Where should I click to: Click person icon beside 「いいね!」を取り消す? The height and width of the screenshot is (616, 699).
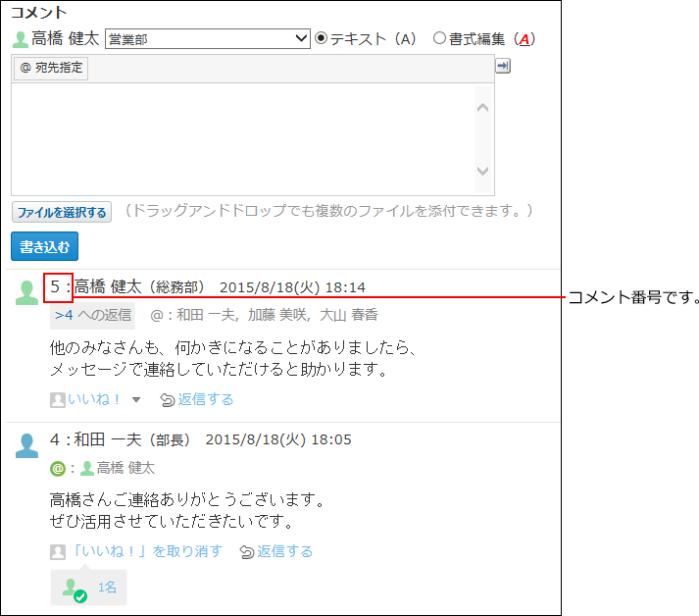[x=58, y=552]
